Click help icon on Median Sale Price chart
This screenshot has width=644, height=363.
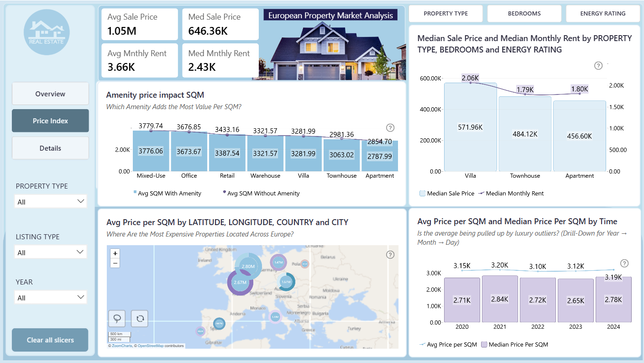click(598, 66)
